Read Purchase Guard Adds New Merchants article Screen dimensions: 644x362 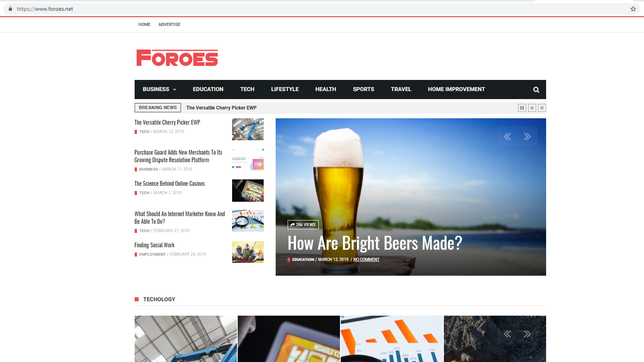(178, 156)
